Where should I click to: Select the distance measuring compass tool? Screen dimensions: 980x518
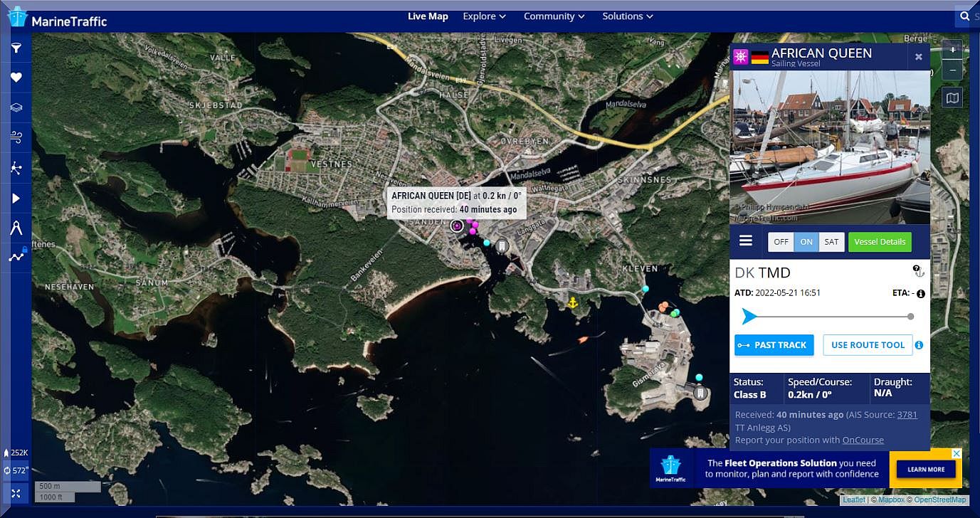(16, 228)
